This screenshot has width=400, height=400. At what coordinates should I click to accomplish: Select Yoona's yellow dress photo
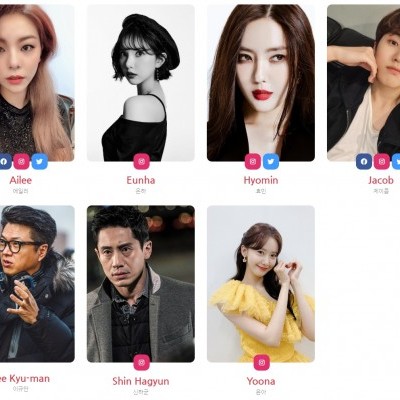(x=261, y=284)
